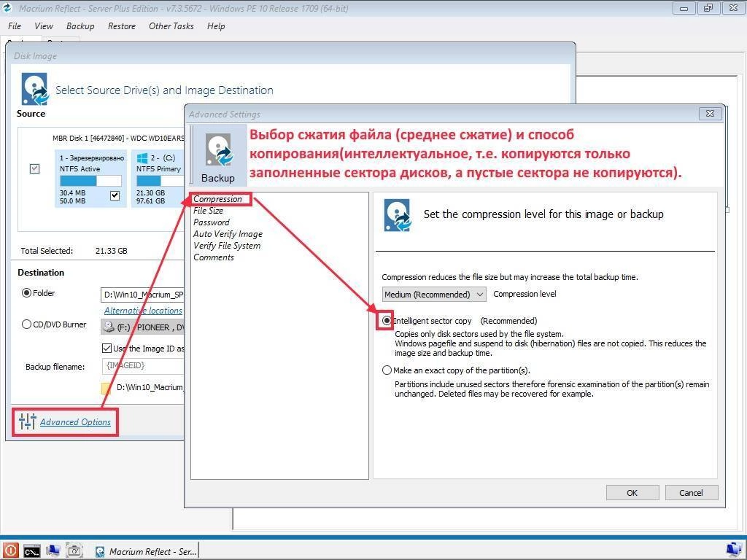Cancel the Advanced Settings dialog

(x=692, y=493)
